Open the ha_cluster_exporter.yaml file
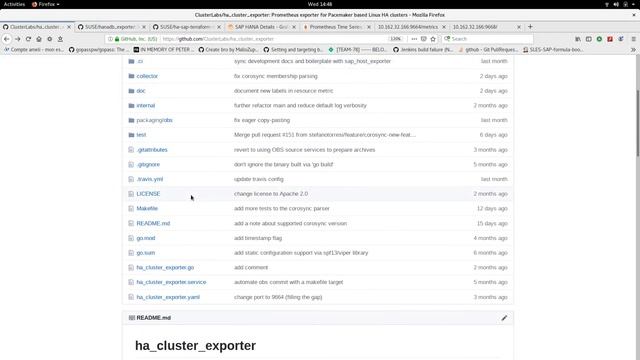Image resolution: width=640 pixels, height=360 pixels. coord(168,297)
